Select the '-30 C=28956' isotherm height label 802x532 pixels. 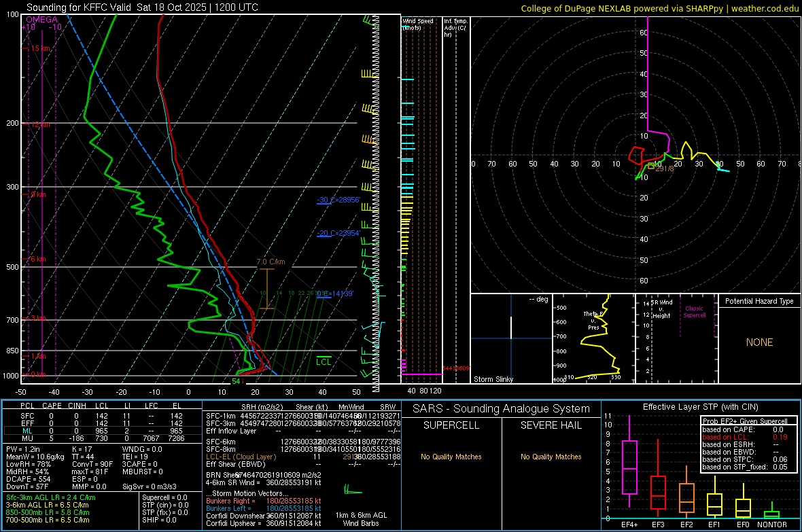pos(338,200)
